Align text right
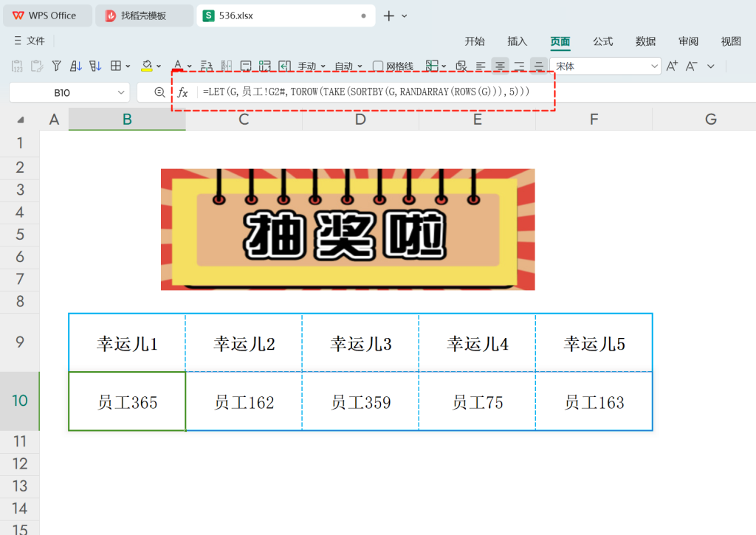756x535 pixels. (519, 66)
